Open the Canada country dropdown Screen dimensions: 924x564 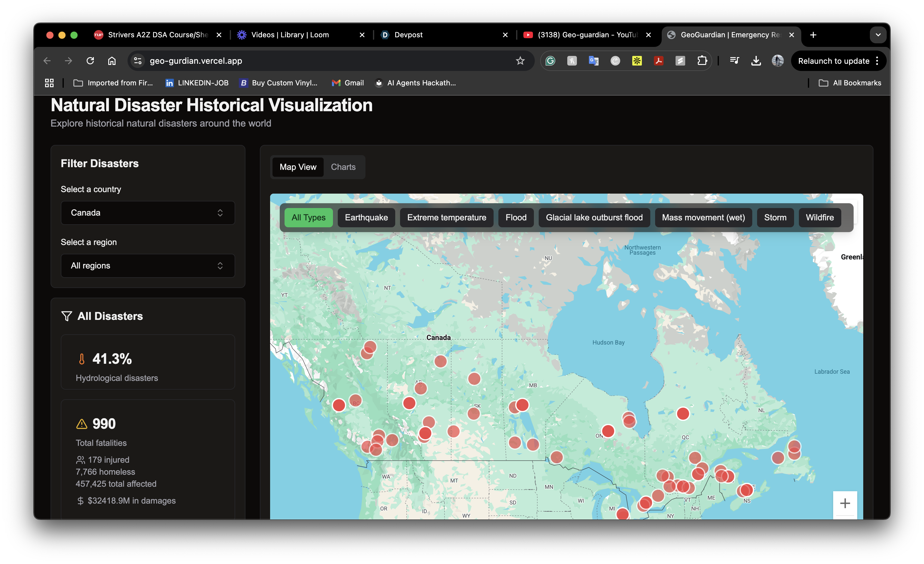point(148,213)
